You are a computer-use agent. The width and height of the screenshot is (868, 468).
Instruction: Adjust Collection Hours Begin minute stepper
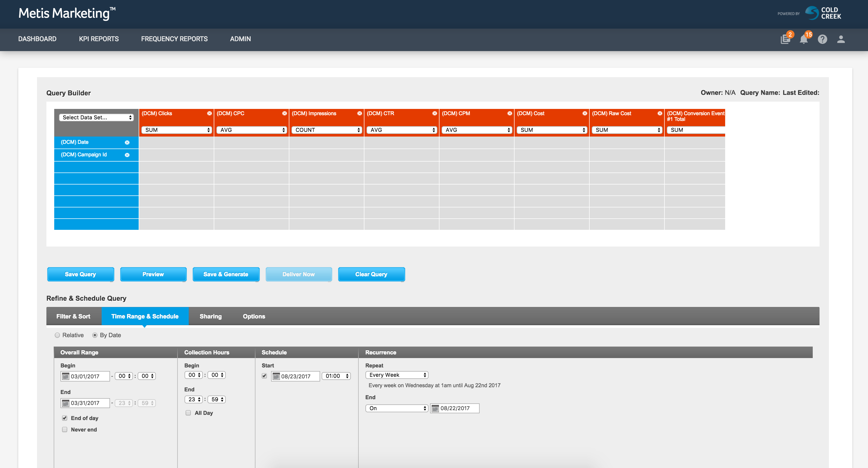tap(216, 375)
